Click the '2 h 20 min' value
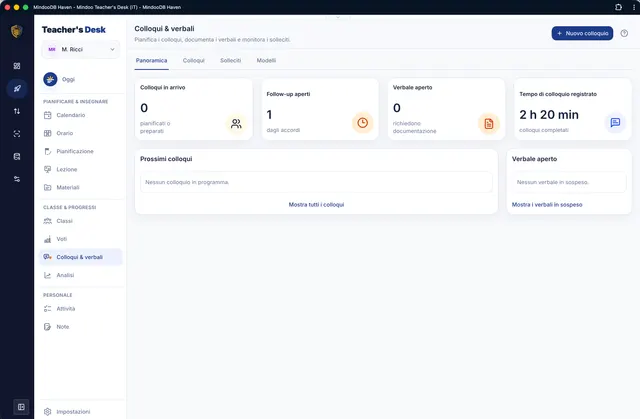Screen dimensions: 640x419 (549, 115)
